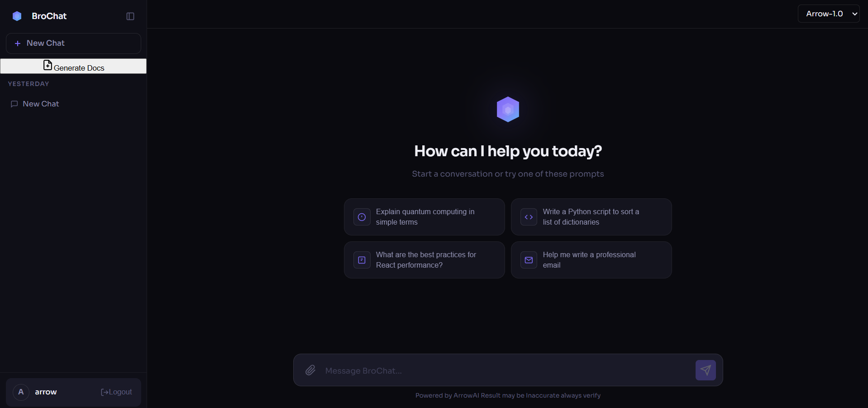The height and width of the screenshot is (408, 868).
Task: Click the arrow user avatar
Action: [21, 392]
